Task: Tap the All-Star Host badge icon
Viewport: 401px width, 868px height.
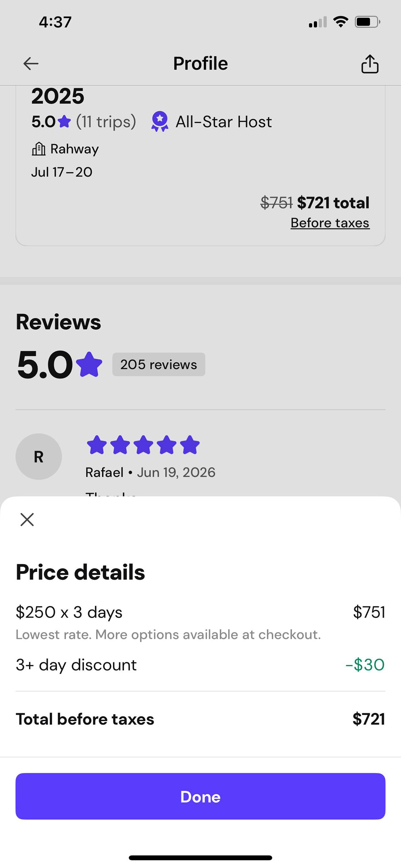Action: (160, 121)
